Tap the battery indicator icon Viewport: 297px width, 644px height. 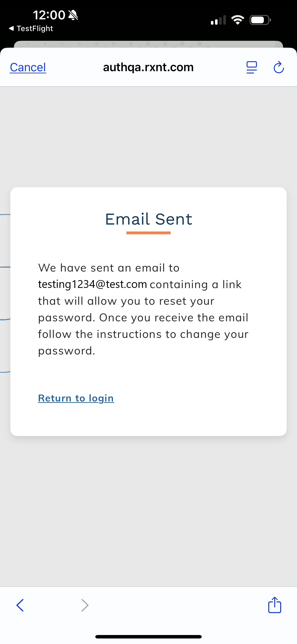click(x=260, y=20)
